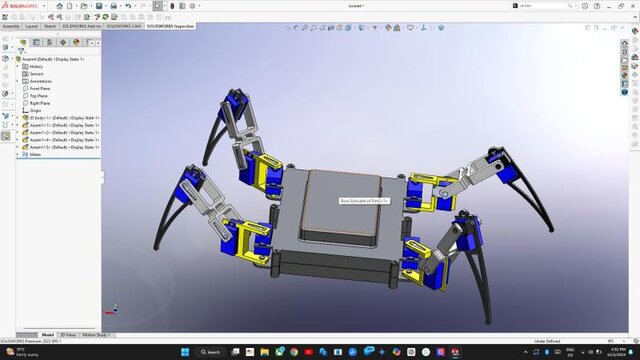Viewport: 640px width, 360px height.
Task: Open the DimXpertManager crosshair tab
Action: tap(63, 42)
